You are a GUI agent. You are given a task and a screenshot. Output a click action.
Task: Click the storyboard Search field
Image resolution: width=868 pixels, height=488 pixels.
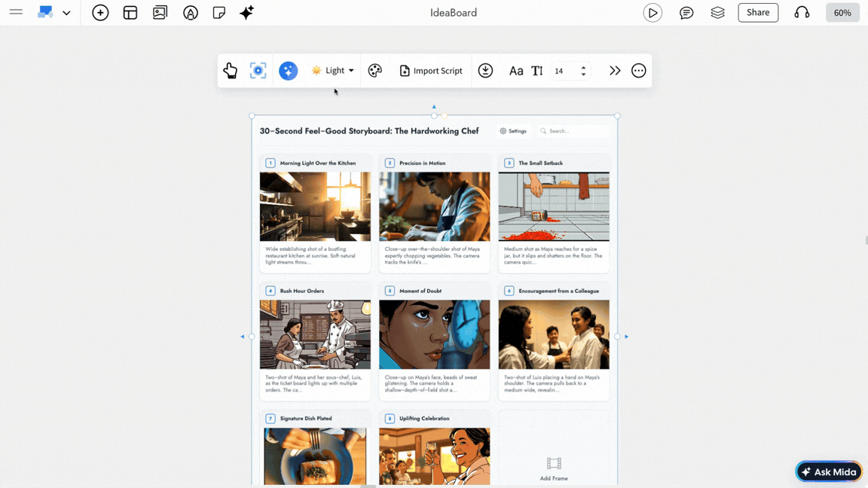pyautogui.click(x=573, y=131)
